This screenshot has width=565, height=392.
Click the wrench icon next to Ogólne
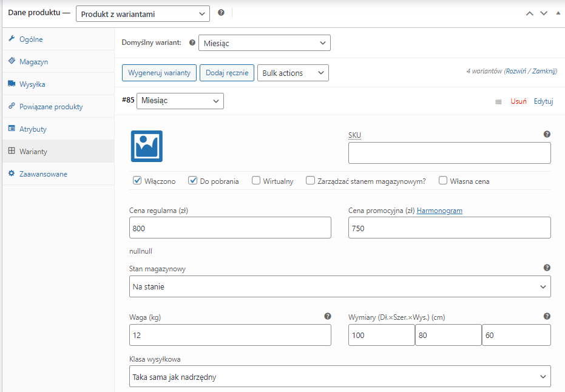tap(12, 39)
